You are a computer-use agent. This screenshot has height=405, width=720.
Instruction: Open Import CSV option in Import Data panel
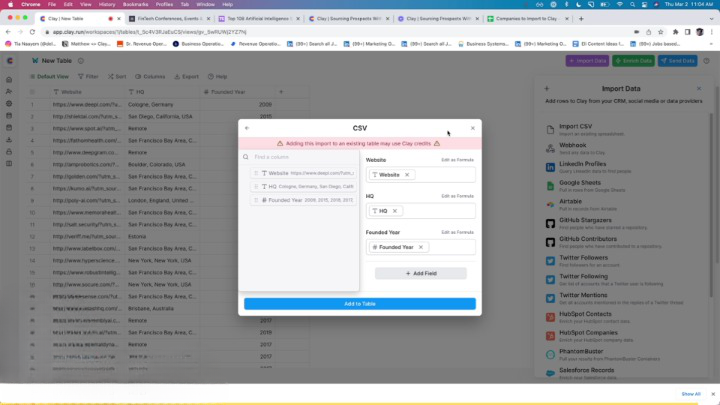click(624, 129)
